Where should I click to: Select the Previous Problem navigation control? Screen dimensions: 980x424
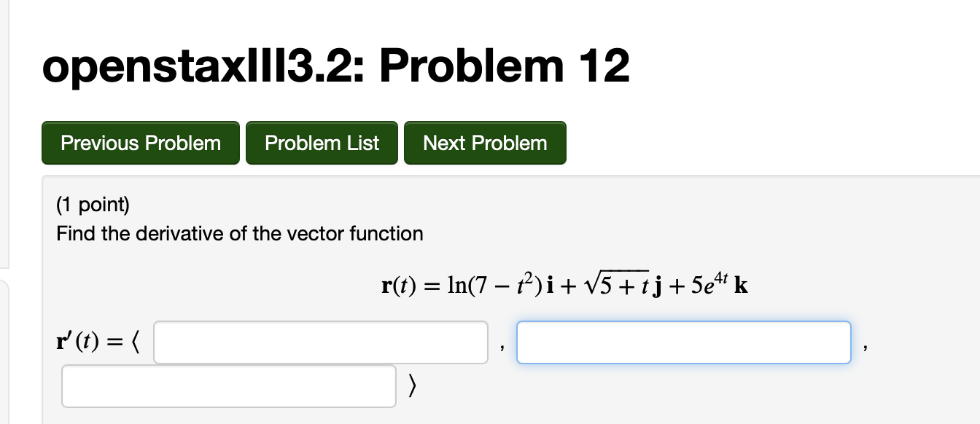click(140, 143)
